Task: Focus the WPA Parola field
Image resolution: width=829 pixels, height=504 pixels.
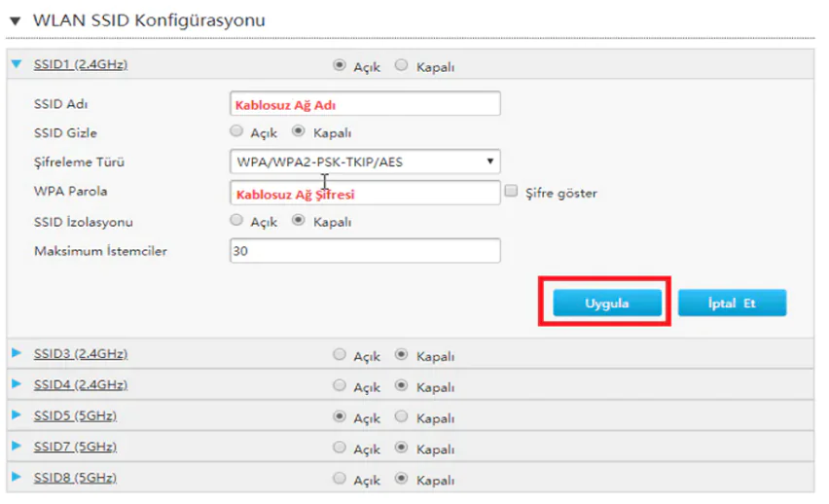Action: [x=365, y=193]
